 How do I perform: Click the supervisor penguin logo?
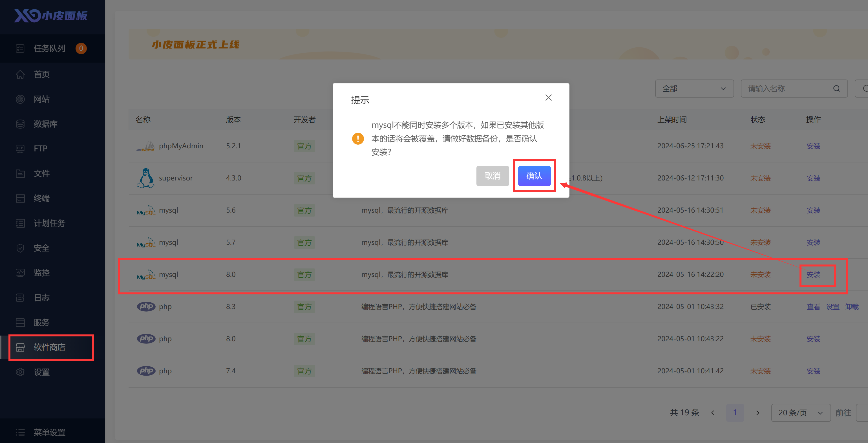tap(145, 178)
